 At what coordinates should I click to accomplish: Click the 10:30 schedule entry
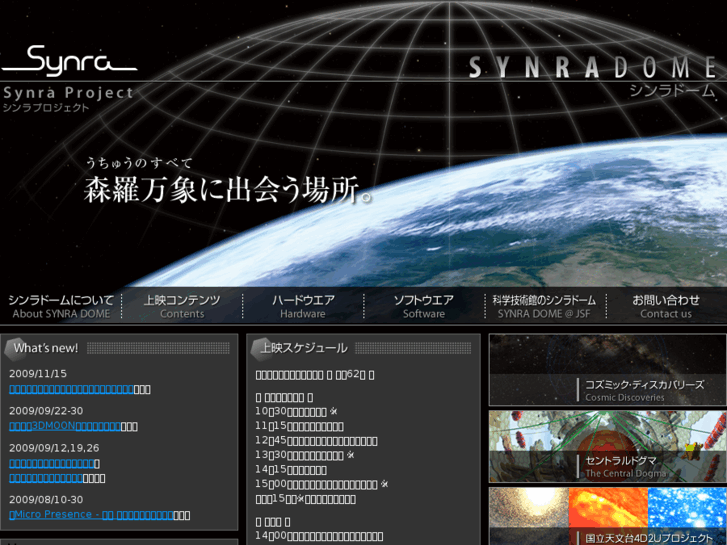click(x=296, y=411)
